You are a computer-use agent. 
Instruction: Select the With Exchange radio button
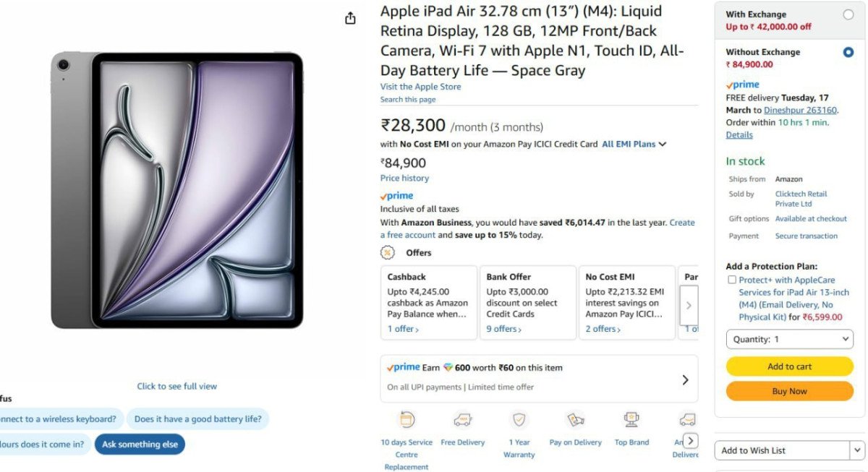pyautogui.click(x=848, y=13)
